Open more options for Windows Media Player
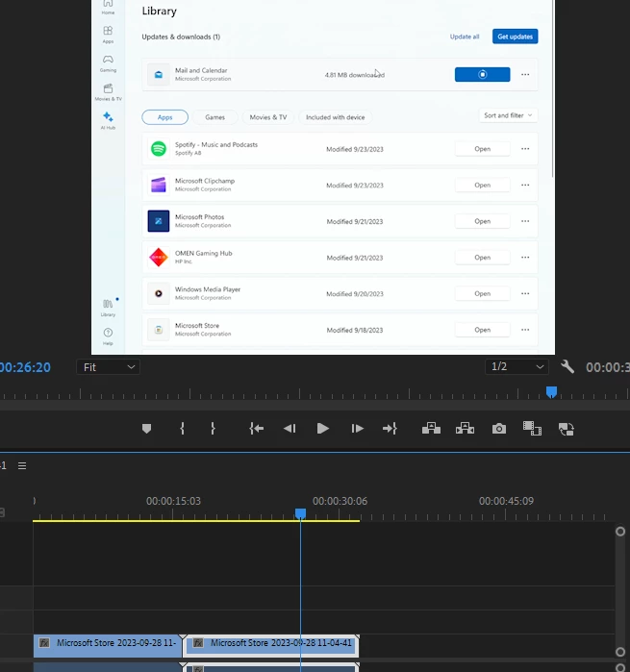630x672 pixels. click(x=525, y=294)
